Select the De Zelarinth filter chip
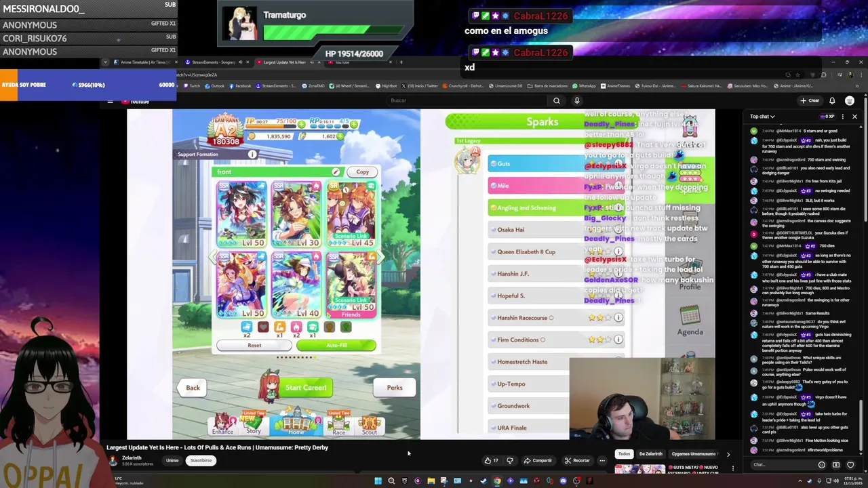Image resolution: width=868 pixels, height=488 pixels. click(x=650, y=453)
